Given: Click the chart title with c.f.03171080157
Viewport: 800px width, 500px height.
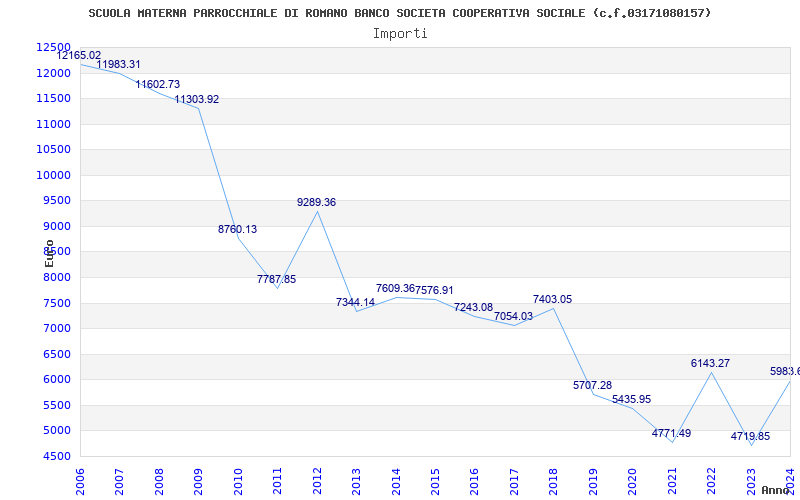Looking at the screenshot, I should pyautogui.click(x=399, y=13).
